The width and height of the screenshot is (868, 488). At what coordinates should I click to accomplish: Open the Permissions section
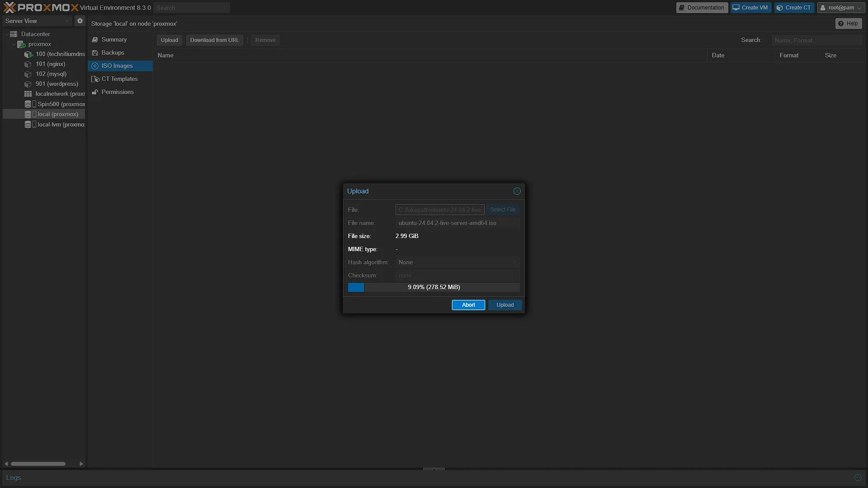pos(120,92)
